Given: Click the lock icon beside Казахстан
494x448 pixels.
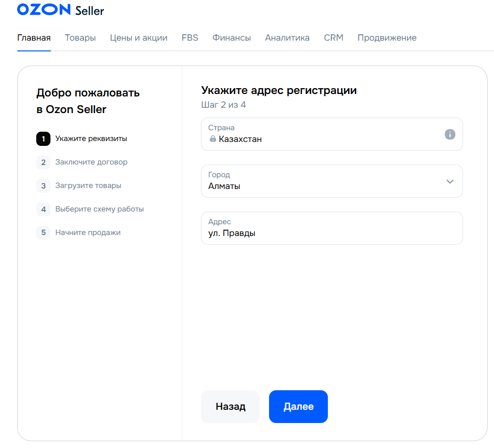Looking at the screenshot, I should point(213,139).
